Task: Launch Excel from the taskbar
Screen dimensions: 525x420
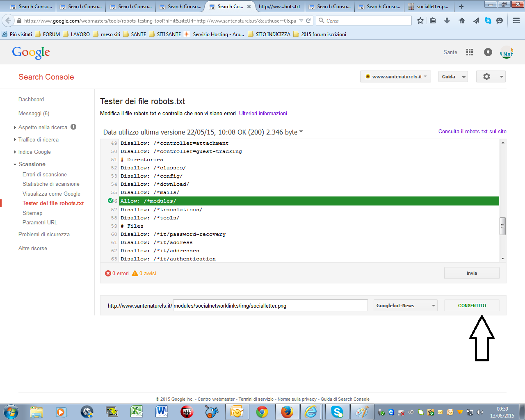Action: pos(137,412)
